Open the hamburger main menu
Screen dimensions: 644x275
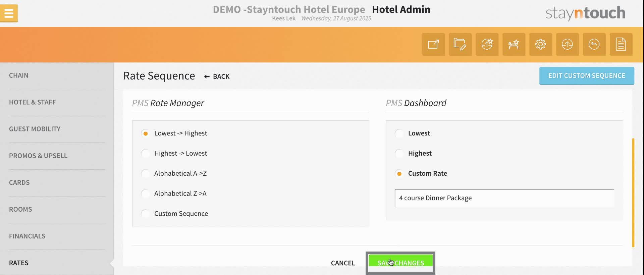[x=9, y=13]
